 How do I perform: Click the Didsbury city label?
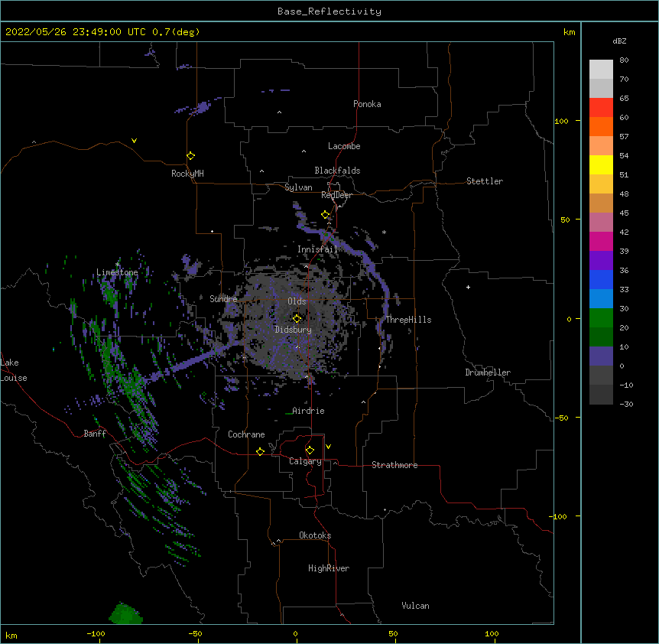294,330
